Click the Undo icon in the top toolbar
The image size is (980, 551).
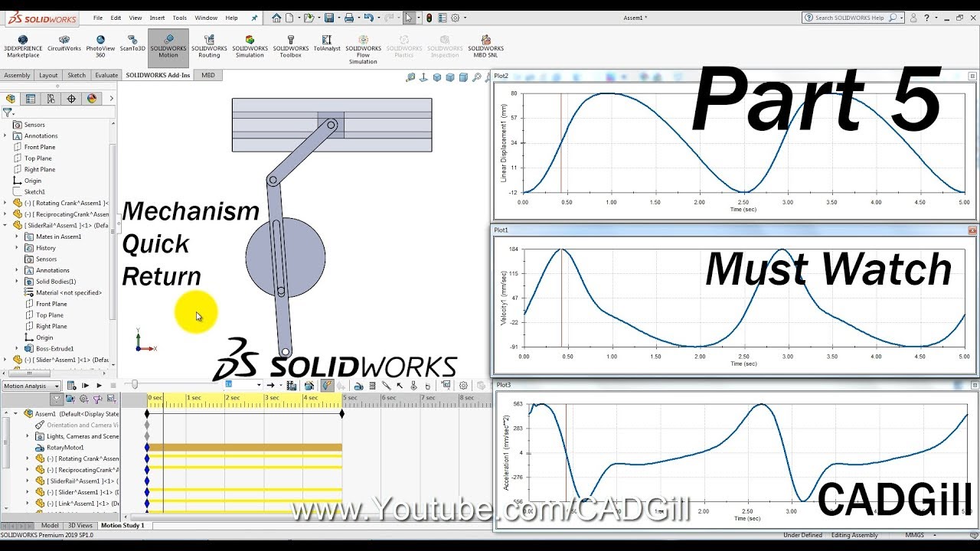point(369,18)
